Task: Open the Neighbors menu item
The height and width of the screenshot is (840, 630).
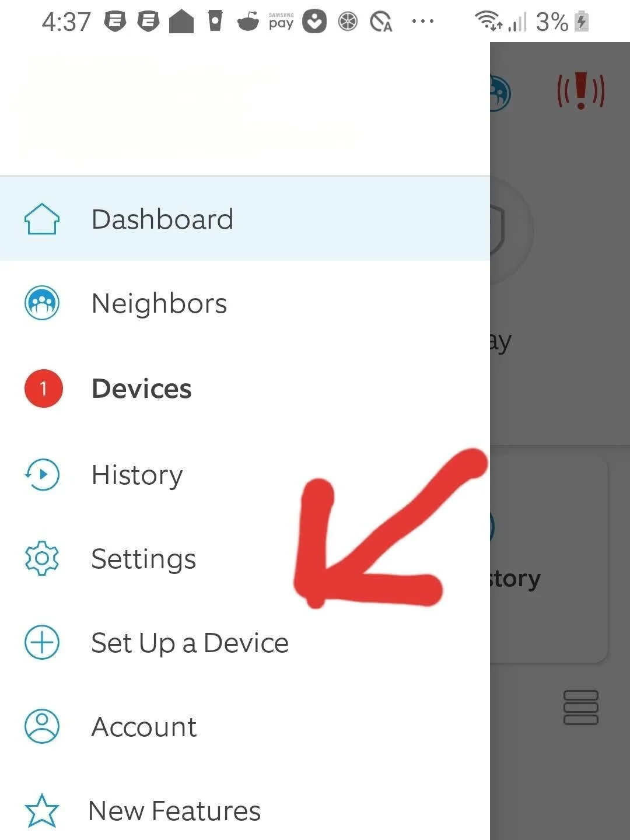Action: (x=245, y=303)
